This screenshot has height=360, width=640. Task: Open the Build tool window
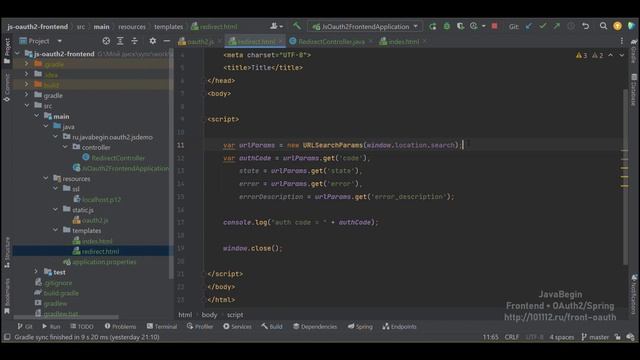pyautogui.click(x=272, y=327)
